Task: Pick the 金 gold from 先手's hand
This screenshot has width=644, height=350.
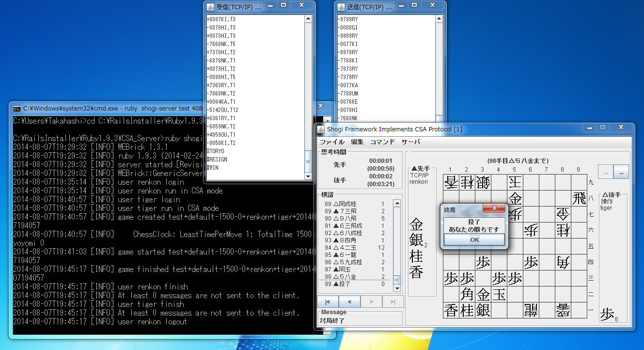Action: tap(416, 224)
